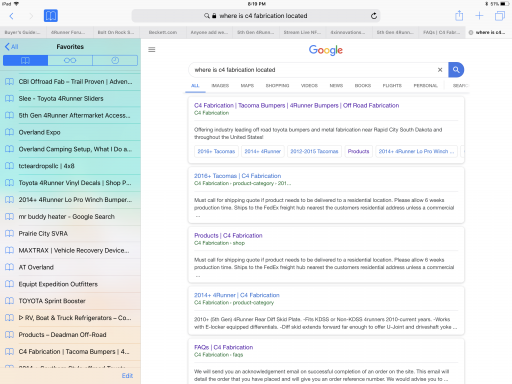The image size is (512, 384).
Task: Toggle the bookmarks sidebar book icon
Action: click(51, 16)
